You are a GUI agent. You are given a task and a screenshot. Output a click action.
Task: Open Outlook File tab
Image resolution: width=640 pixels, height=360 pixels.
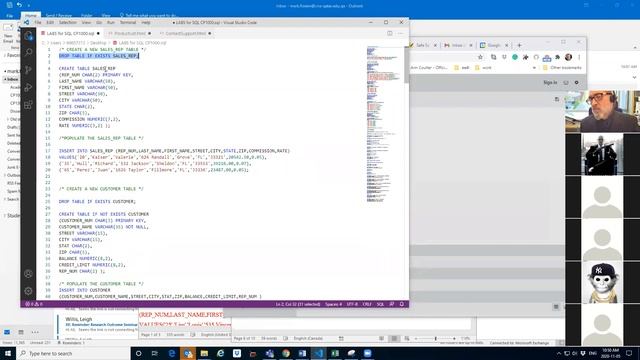9,16
